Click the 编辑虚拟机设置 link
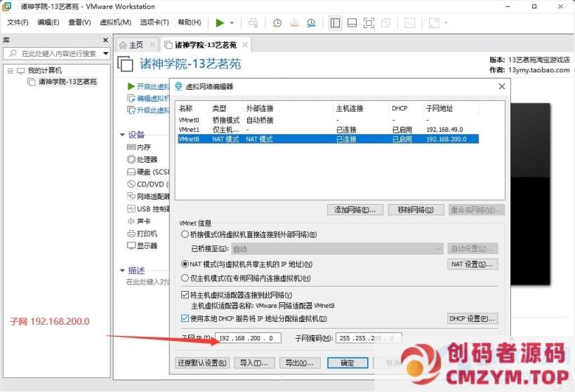575x392 pixels. [148, 98]
